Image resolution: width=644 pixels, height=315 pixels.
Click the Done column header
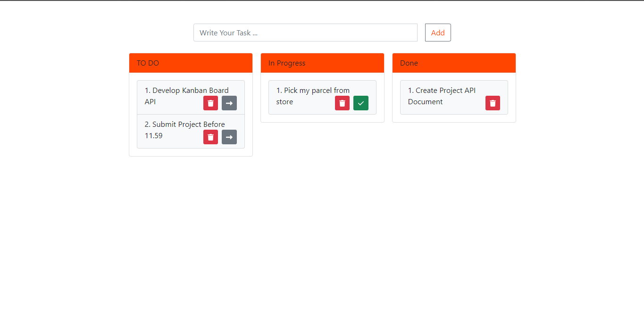tap(454, 63)
